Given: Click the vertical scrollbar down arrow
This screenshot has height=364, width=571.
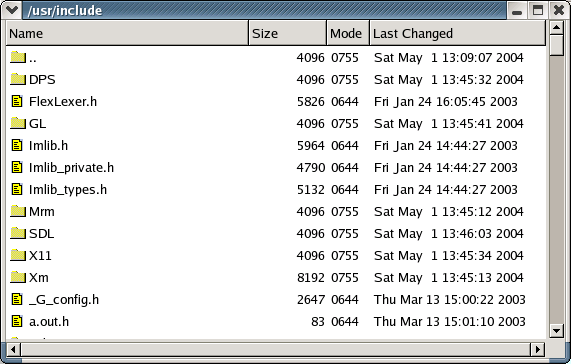Looking at the screenshot, I should coord(556,331).
